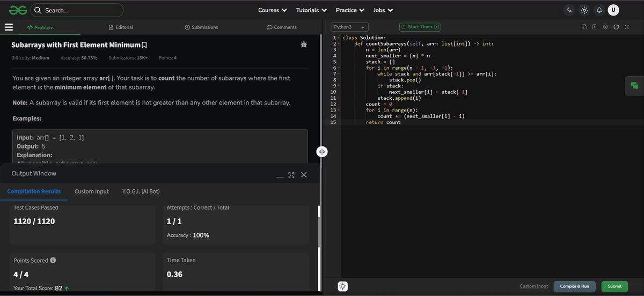Viewport: 644px width, 296px height.
Task: Click the 'Difficulty: Medium' label
Action: coord(30,58)
